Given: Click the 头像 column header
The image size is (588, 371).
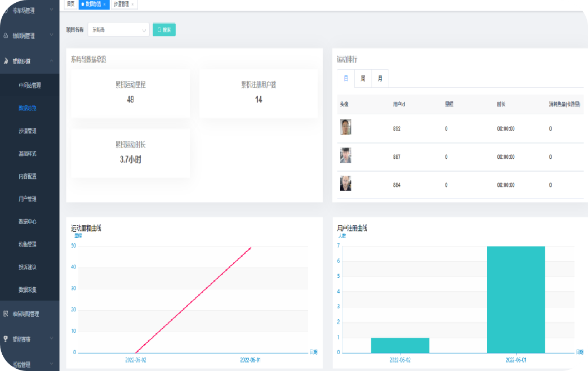Looking at the screenshot, I should pos(344,104).
